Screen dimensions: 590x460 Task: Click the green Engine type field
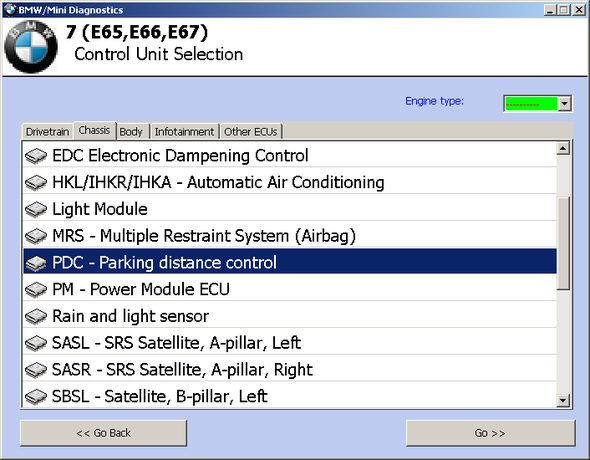point(531,103)
